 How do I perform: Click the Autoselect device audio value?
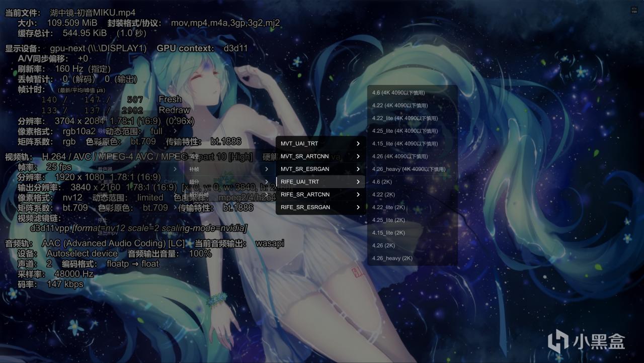pos(82,254)
